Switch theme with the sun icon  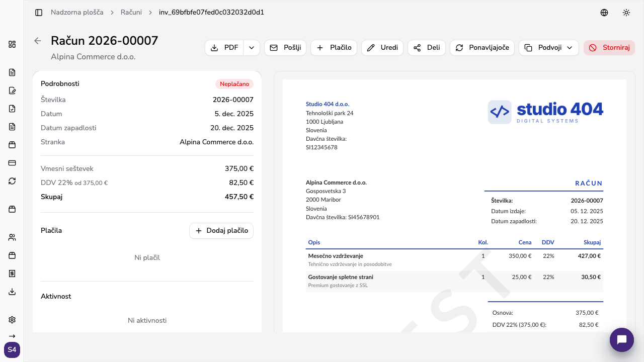pos(626,13)
